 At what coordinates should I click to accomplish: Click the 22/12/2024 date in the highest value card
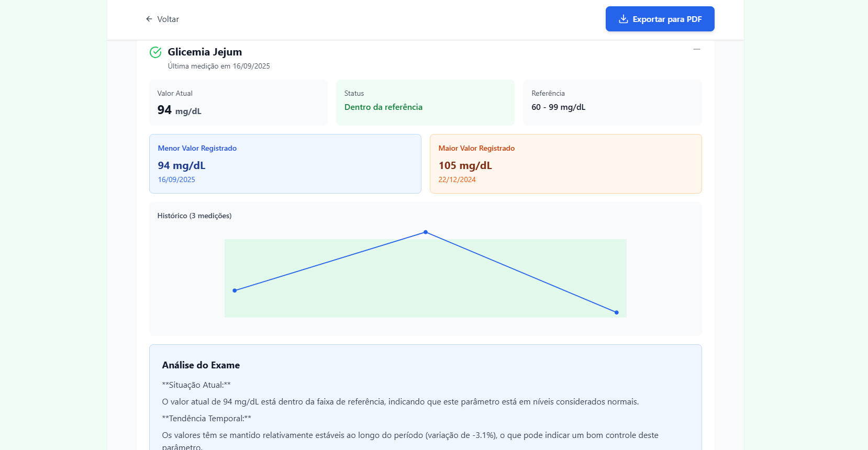coord(457,179)
